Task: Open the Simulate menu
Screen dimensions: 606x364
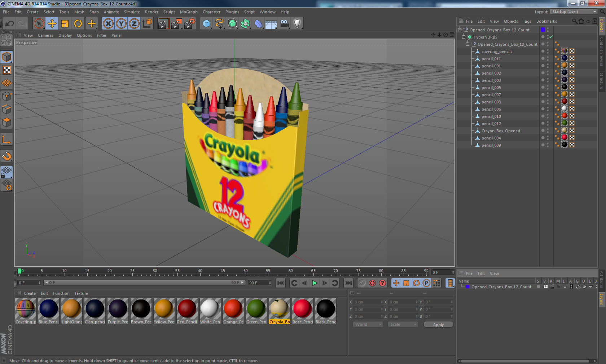Action: click(132, 12)
